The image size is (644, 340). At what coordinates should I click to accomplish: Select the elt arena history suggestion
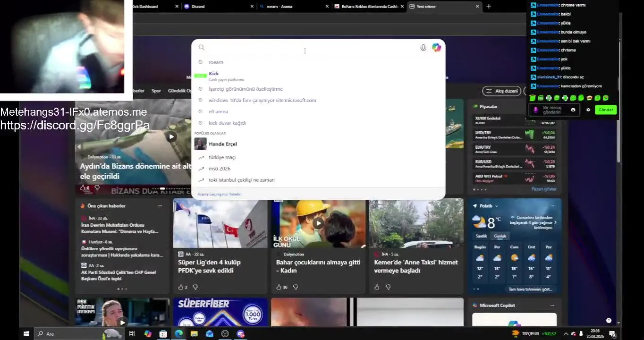318,111
